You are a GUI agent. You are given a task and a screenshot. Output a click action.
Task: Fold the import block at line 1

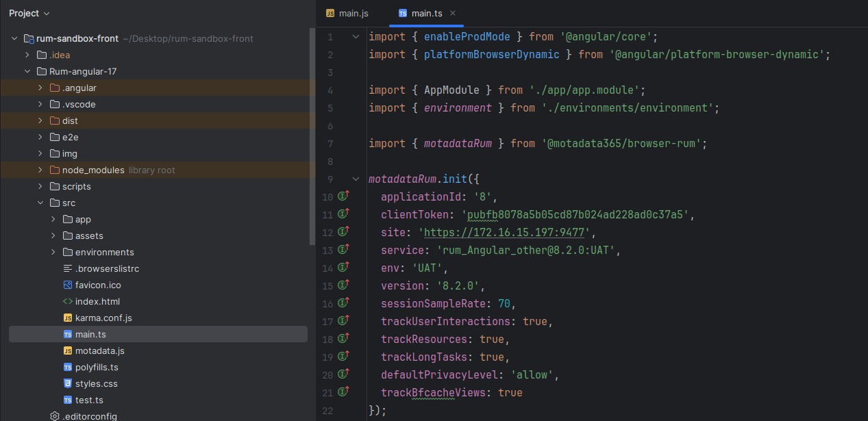(x=356, y=36)
